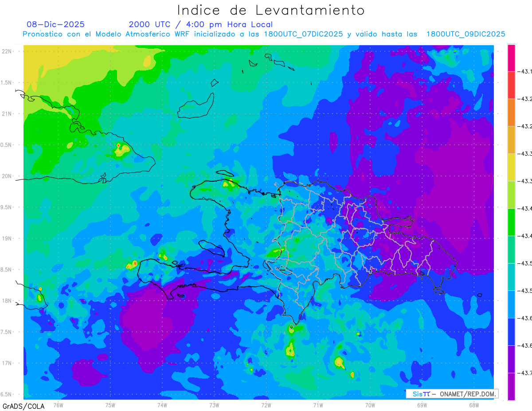Click the '19N' latitude label

[x=8, y=238]
